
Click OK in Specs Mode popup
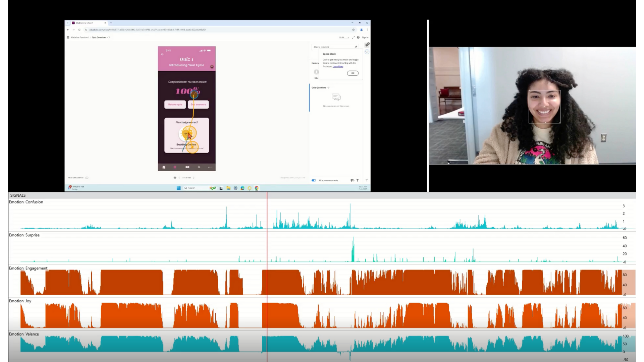point(353,73)
